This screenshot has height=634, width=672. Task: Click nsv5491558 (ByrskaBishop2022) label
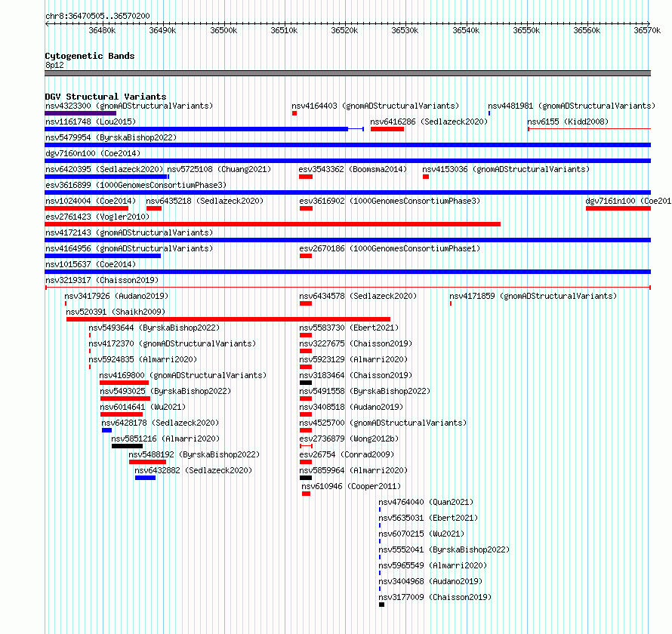(365, 391)
